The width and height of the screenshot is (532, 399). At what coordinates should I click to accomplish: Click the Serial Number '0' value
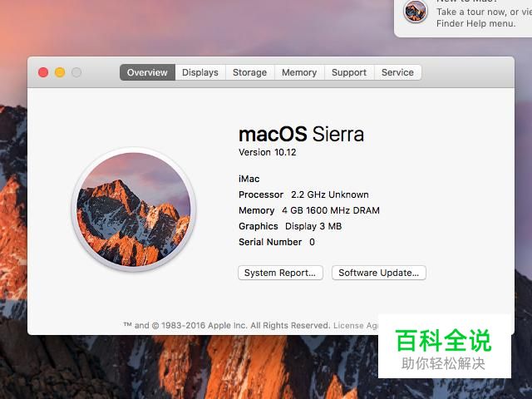click(x=312, y=242)
